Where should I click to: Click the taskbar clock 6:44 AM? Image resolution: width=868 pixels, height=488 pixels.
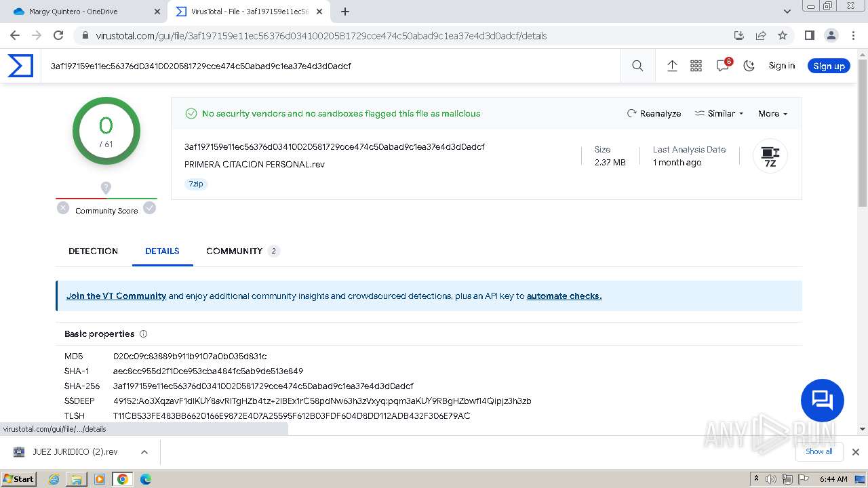[x=833, y=479]
